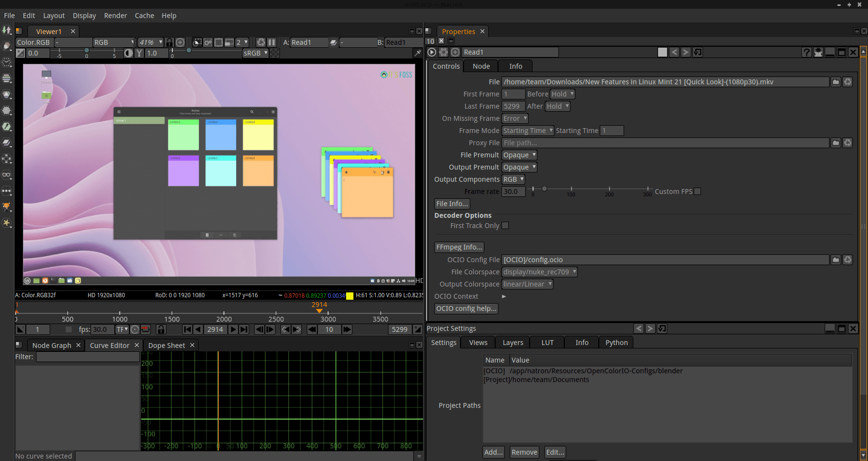This screenshot has height=461, width=868.
Task: Select the Transform nodes toolbar icon
Action: 7,158
